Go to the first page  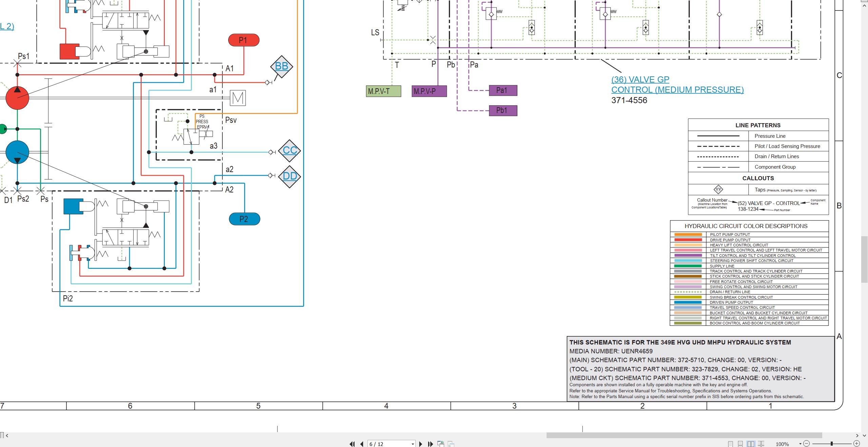(352, 444)
